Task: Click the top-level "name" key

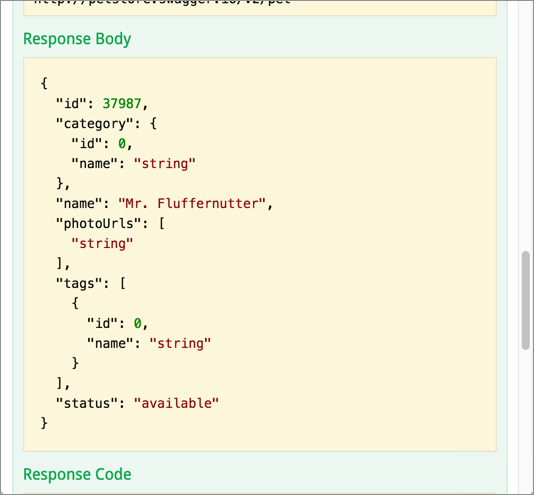Action: tap(79, 204)
